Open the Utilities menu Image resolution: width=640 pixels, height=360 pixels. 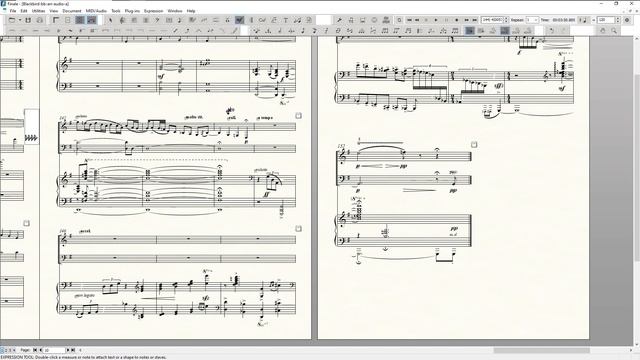click(x=38, y=11)
